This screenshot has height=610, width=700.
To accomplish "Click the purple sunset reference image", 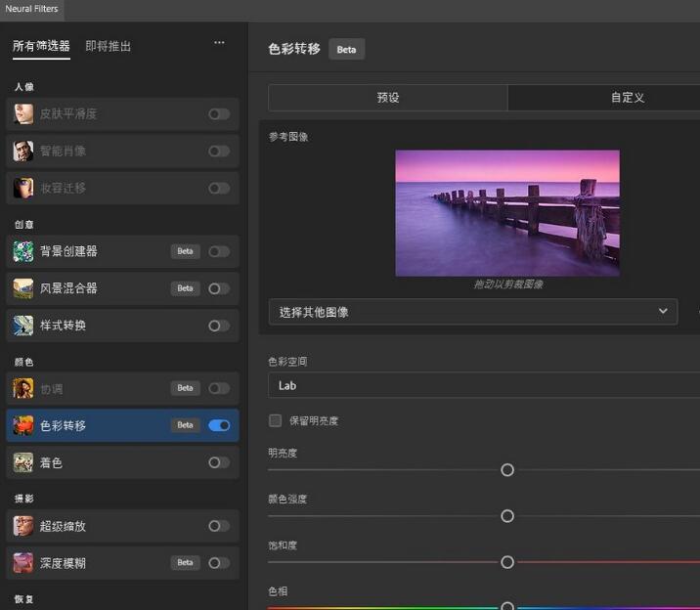I will click(x=507, y=213).
